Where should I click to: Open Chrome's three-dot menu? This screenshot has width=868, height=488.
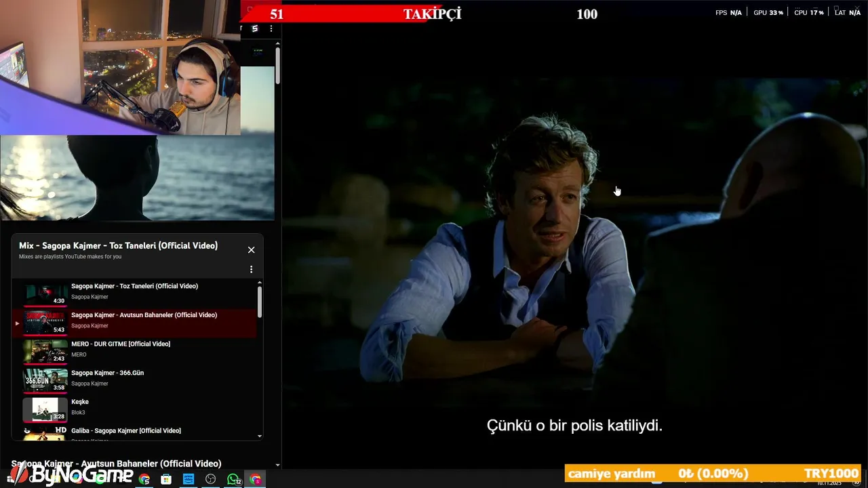[271, 28]
